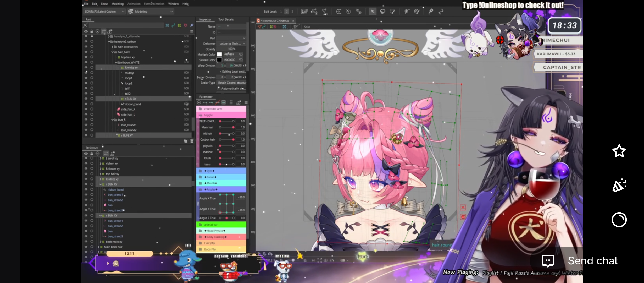Screen dimensions: 644x283
Task: Click the star icon on right sidebar
Action: click(x=619, y=151)
